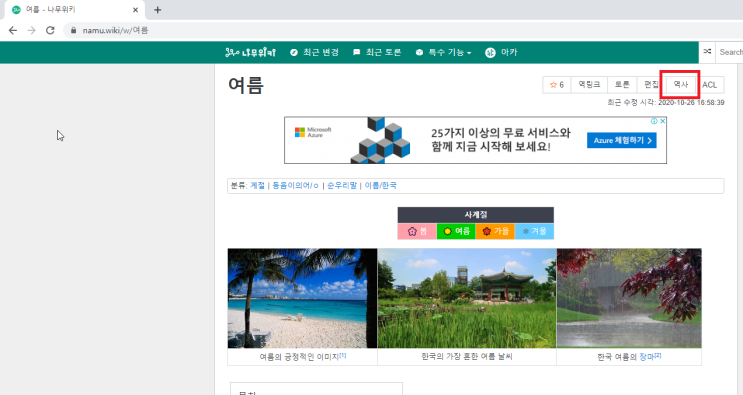The width and height of the screenshot is (743, 395).
Task: Click footnote [1] after 여름의 긍정적인 이미지
Action: pos(343,355)
